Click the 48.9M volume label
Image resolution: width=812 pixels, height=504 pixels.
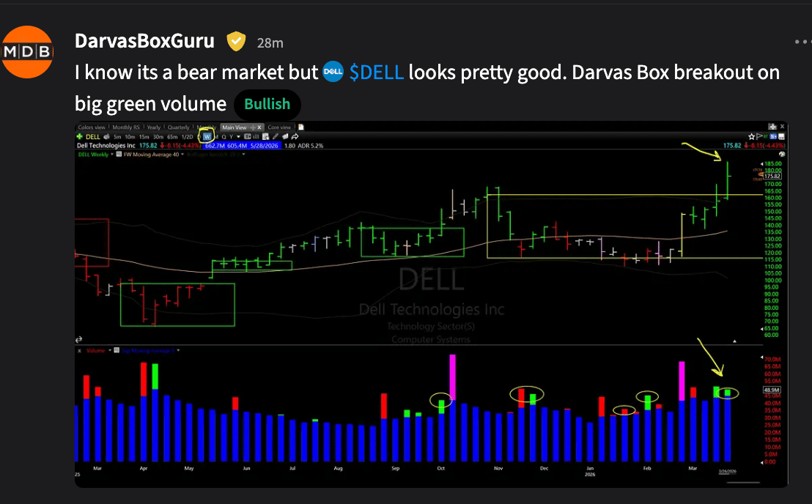[772, 390]
